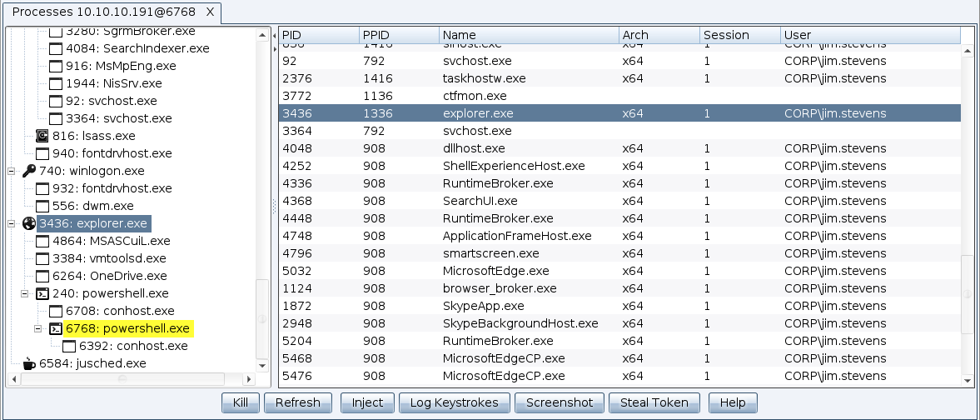This screenshot has width=980, height=420.
Task: Sort by the PID column header
Action: point(318,35)
